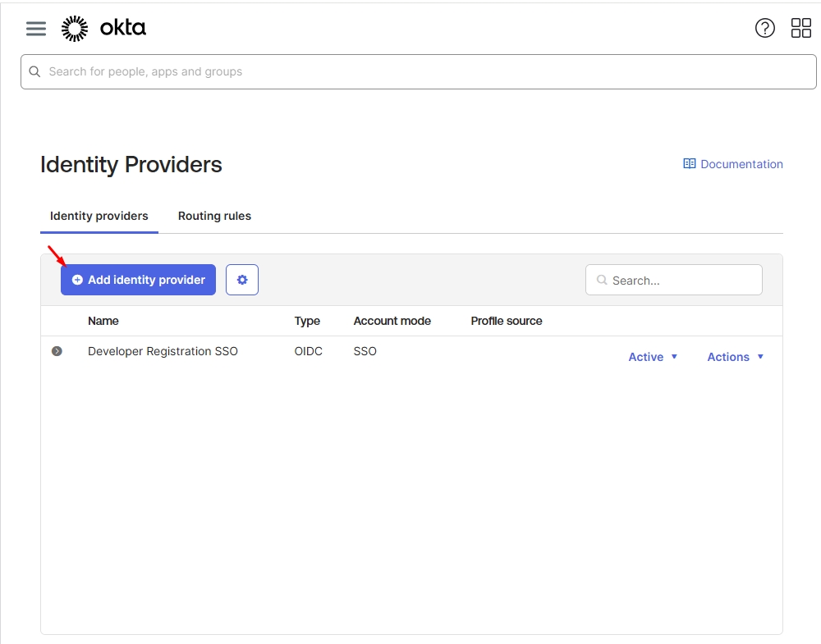This screenshot has height=644, width=821.
Task: Open the Active status dropdown
Action: click(x=653, y=357)
